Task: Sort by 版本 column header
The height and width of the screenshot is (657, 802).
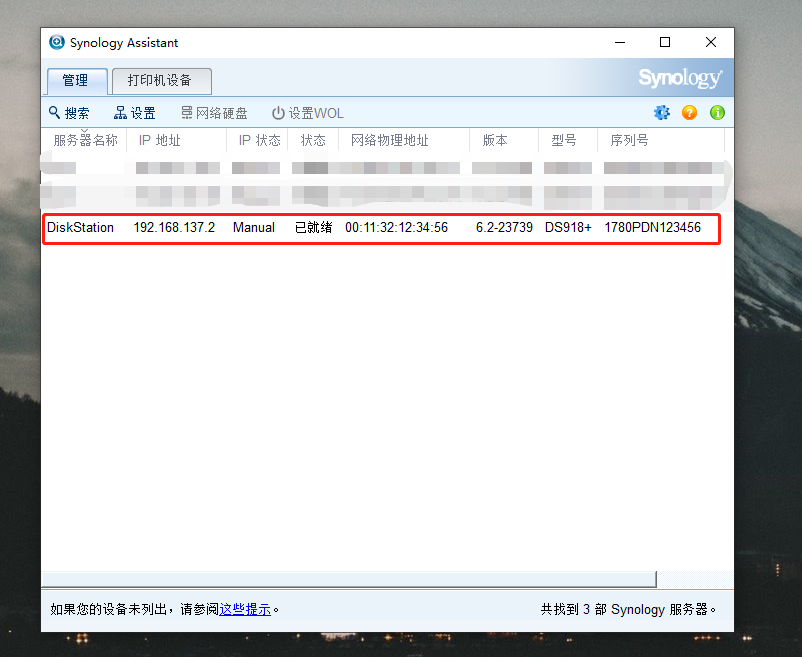Action: click(x=504, y=140)
